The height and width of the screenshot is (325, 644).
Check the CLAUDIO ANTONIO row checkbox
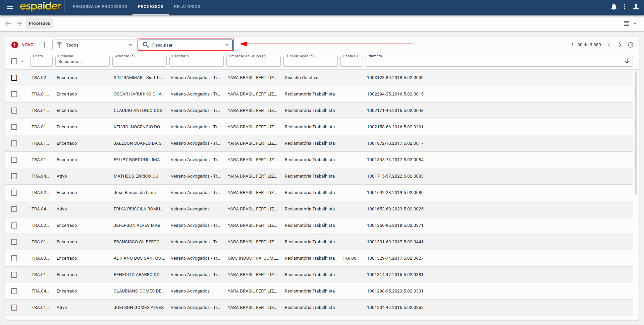pos(14,111)
